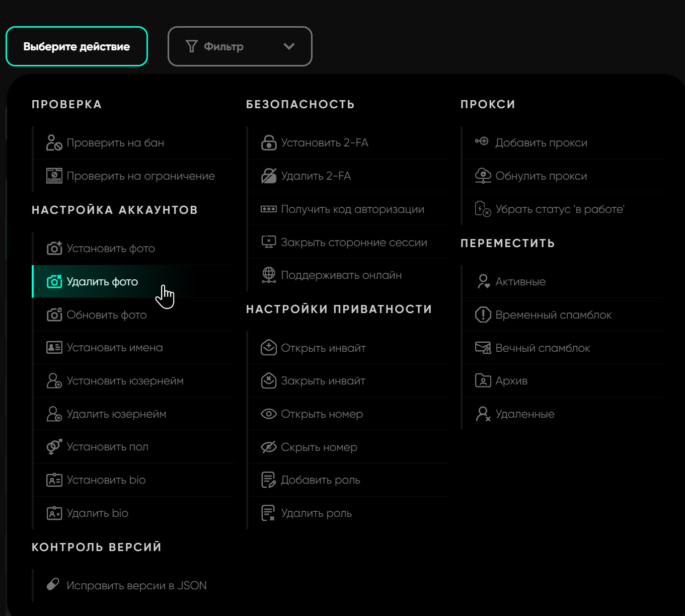Select Удалить роль in privacy settings

[x=316, y=513]
